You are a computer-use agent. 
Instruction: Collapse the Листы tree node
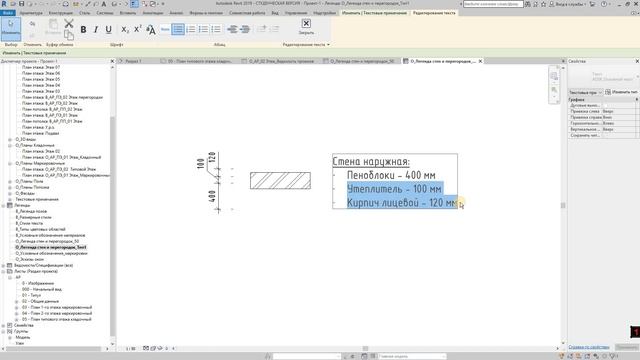(x=4, y=271)
